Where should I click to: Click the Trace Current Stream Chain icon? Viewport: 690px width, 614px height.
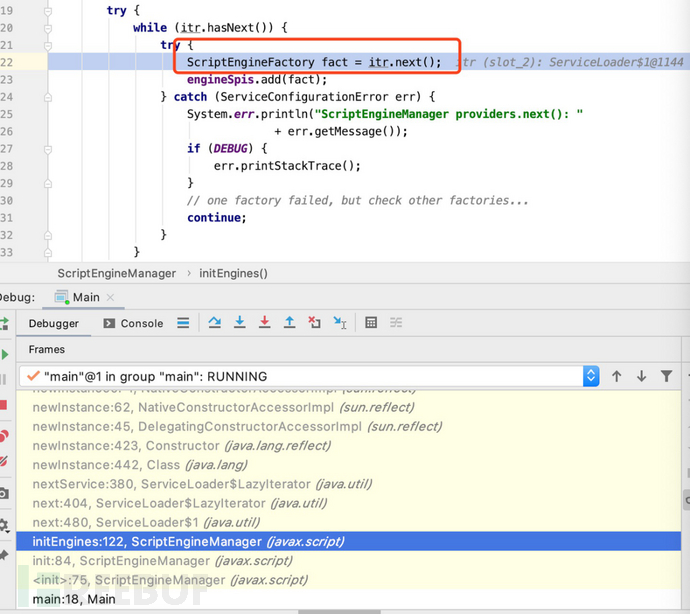click(x=396, y=323)
